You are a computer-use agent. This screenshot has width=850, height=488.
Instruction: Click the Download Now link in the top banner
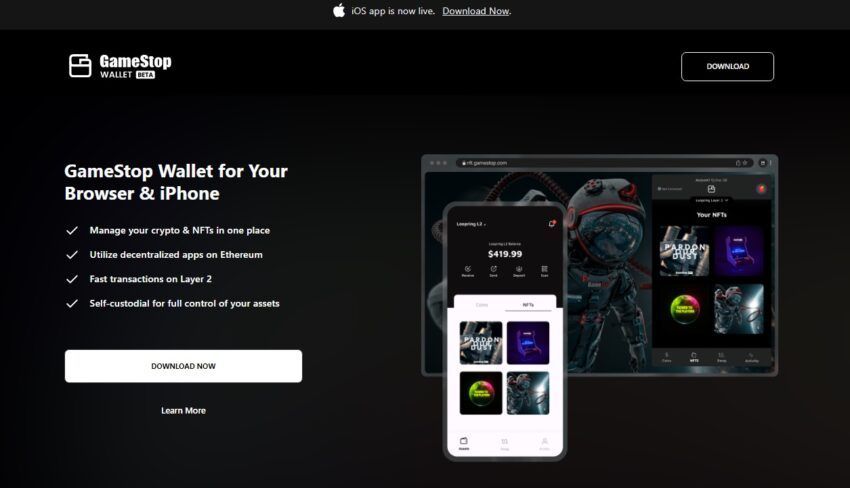pyautogui.click(x=476, y=11)
